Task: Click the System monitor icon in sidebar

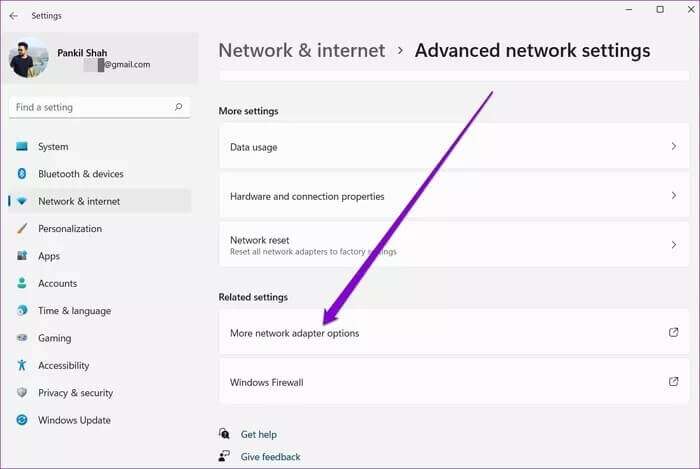Action: [22, 146]
